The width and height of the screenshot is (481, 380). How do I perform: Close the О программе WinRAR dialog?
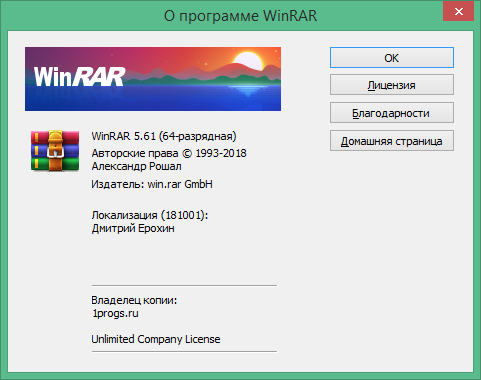coord(458,12)
